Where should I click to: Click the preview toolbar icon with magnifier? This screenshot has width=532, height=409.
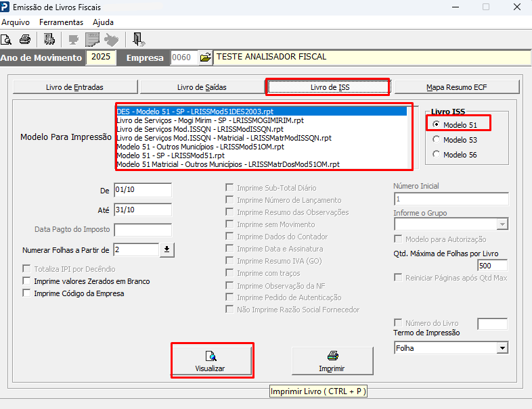[6, 40]
